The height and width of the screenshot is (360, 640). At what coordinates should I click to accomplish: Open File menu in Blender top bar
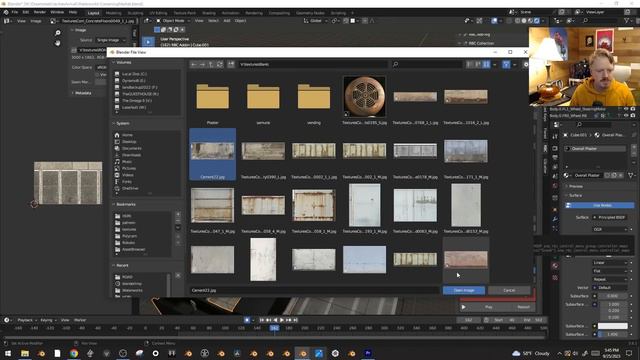pos(15,12)
